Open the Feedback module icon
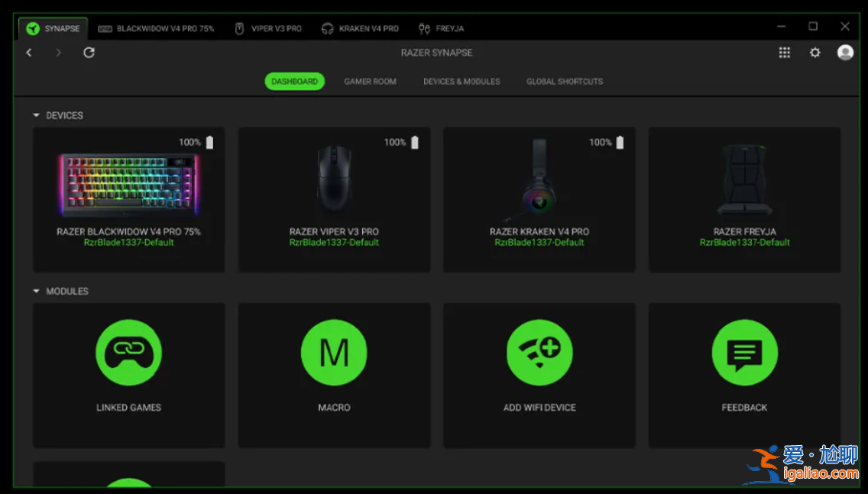Screen dimensions: 868x494 [744, 353]
